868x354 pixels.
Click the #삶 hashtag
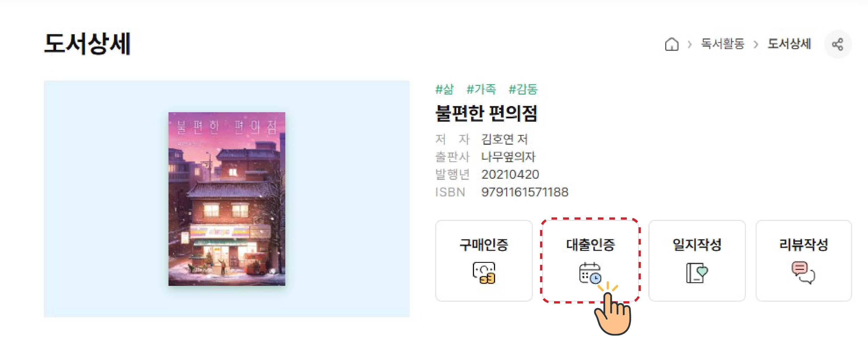click(x=445, y=89)
